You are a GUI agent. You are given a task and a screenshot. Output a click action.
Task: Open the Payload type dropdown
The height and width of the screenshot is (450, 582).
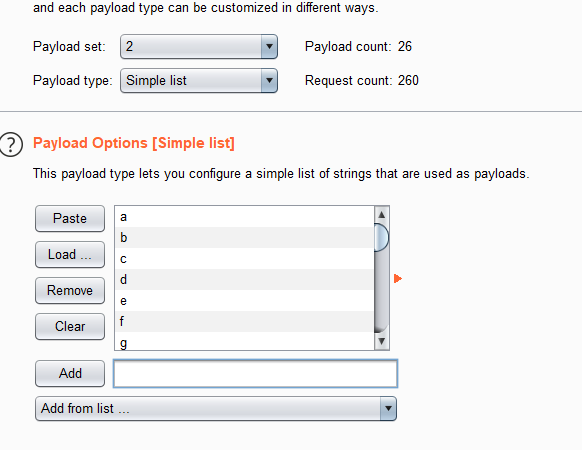[x=199, y=81]
